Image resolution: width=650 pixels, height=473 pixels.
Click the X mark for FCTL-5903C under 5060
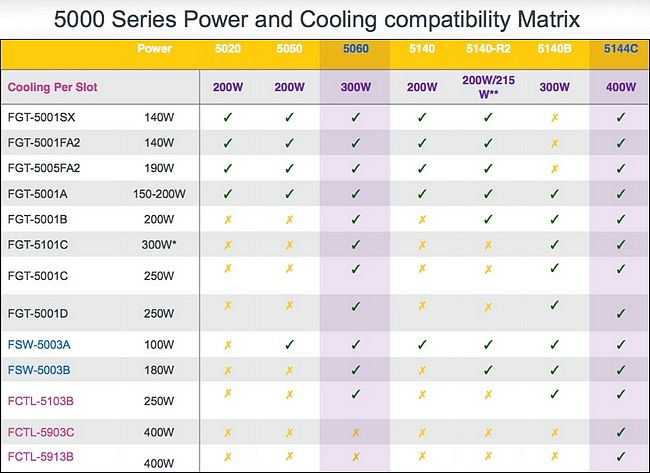(354, 432)
